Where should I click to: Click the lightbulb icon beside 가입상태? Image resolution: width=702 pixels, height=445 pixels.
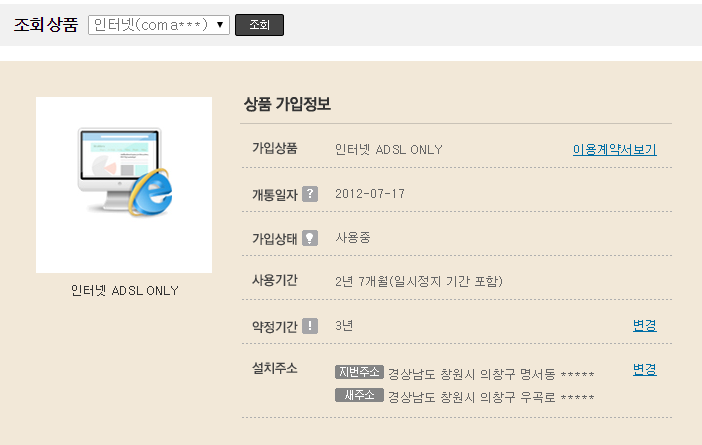310,238
